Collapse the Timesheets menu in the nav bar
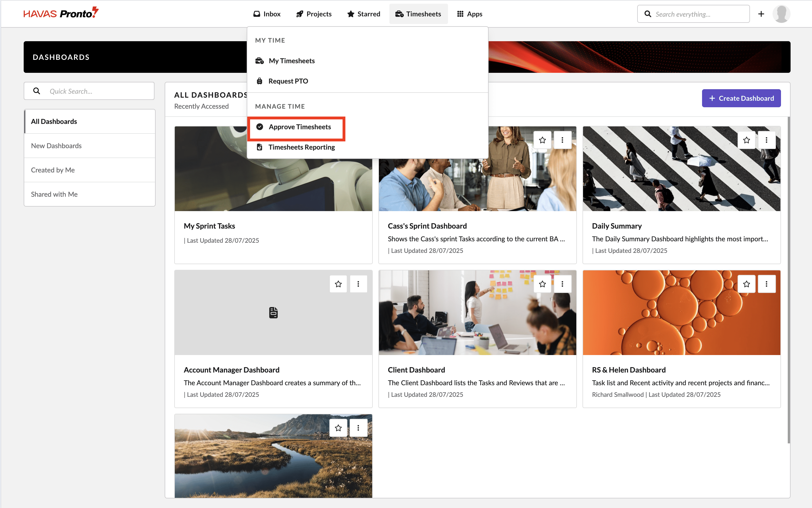This screenshot has width=812, height=508. click(418, 14)
